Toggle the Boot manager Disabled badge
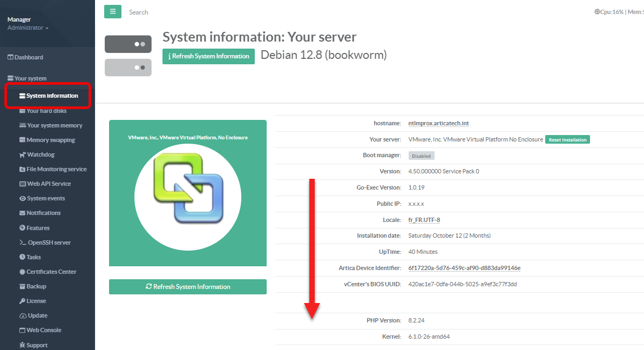644x350 pixels. 421,156
